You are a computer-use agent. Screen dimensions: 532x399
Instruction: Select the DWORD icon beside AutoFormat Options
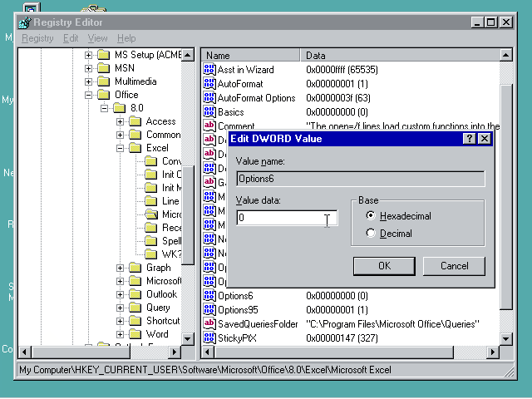(x=209, y=98)
